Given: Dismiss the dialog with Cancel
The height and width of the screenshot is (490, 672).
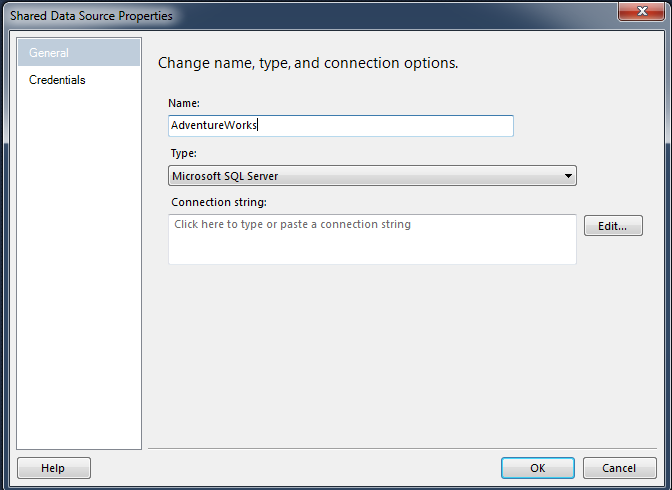Looking at the screenshot, I should [x=617, y=468].
